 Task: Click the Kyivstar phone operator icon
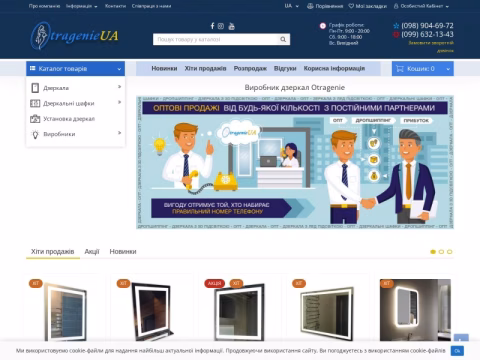396,26
